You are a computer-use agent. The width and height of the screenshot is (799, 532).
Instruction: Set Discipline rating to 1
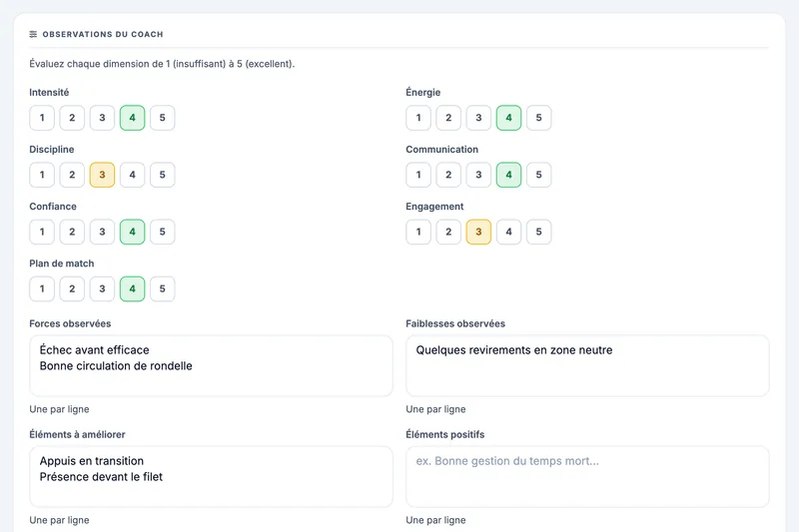point(42,175)
